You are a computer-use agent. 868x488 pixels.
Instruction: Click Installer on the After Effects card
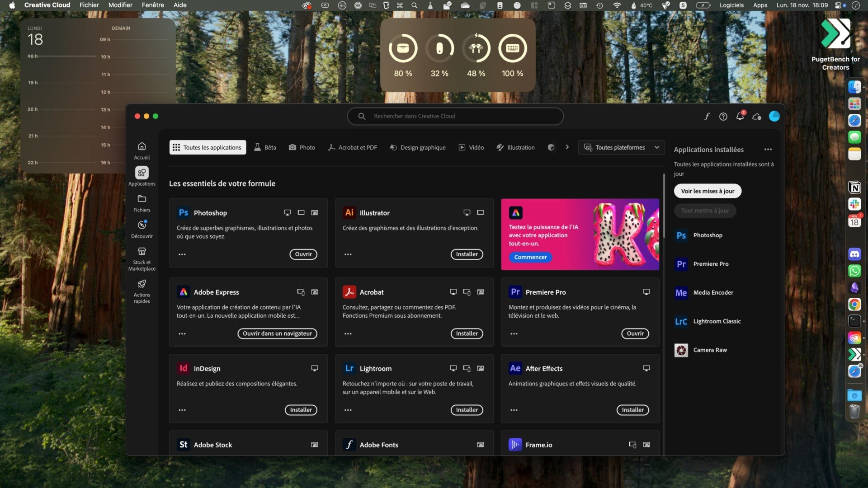click(632, 410)
